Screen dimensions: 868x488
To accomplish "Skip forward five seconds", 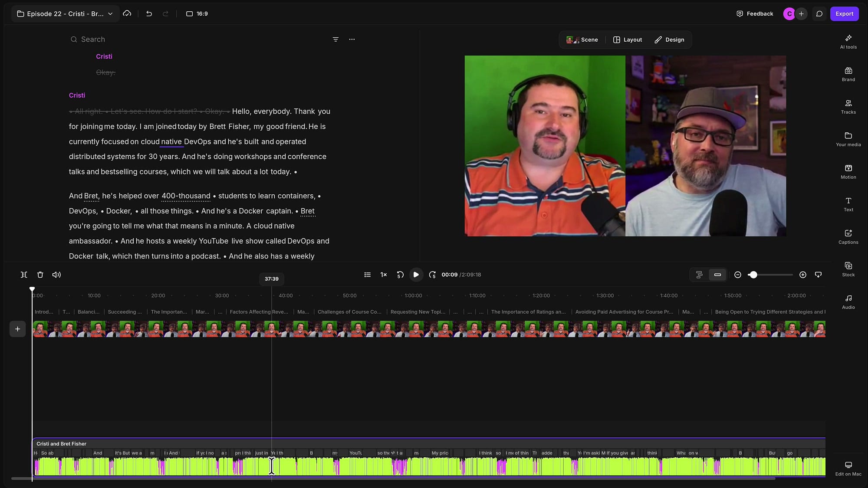I will click(432, 275).
